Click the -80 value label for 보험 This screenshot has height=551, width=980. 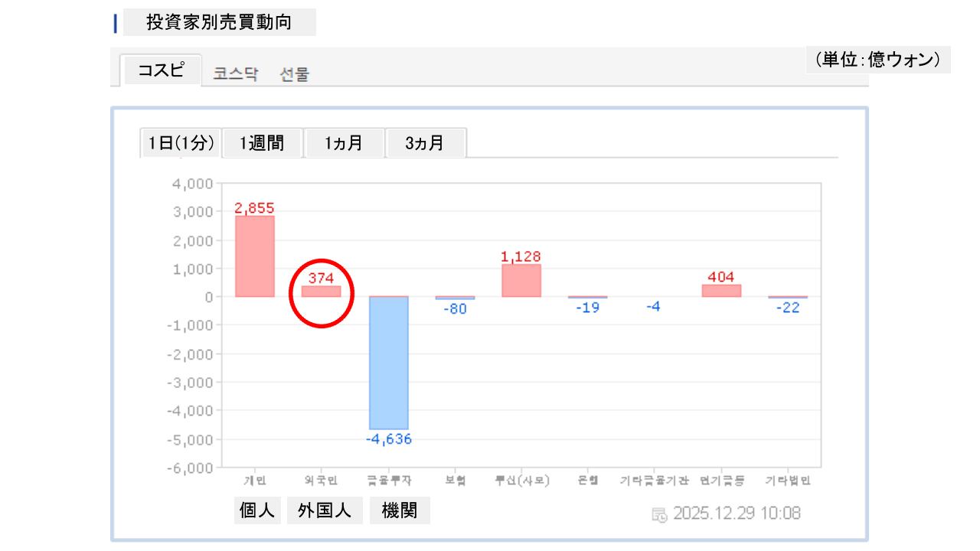click(x=455, y=308)
